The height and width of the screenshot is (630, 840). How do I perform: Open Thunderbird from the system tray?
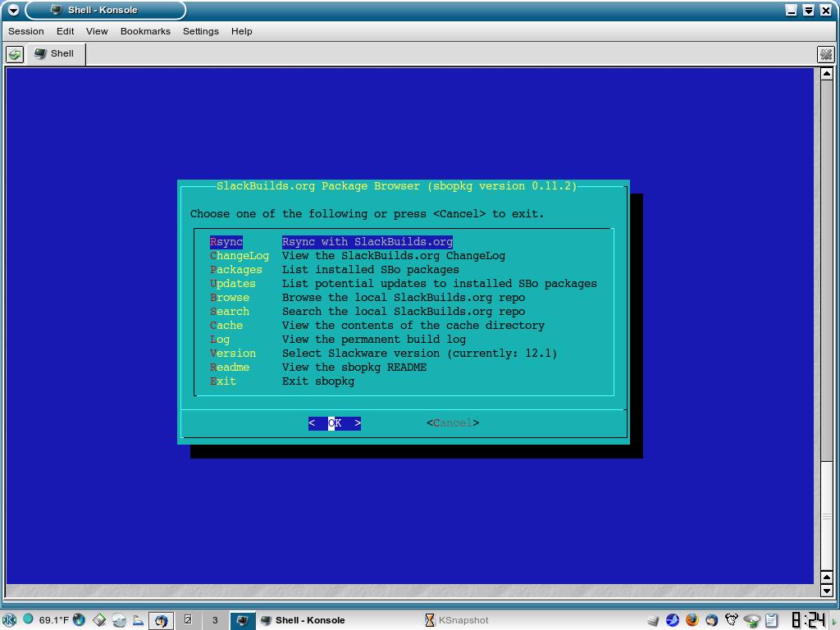711,620
